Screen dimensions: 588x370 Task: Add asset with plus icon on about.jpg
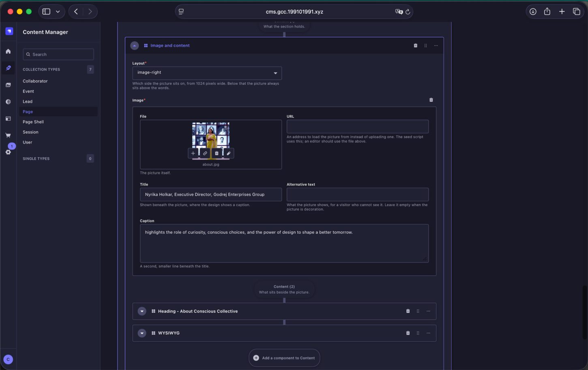click(x=193, y=153)
